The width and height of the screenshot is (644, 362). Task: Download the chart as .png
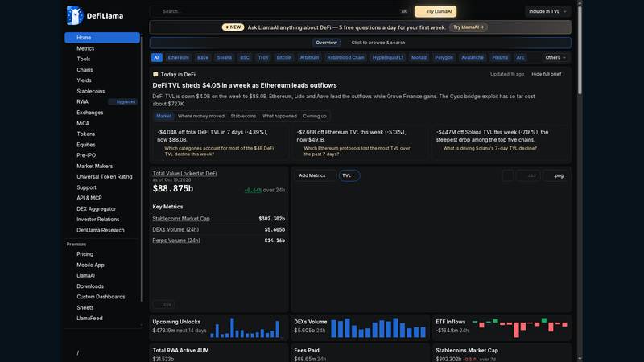pyautogui.click(x=556, y=175)
